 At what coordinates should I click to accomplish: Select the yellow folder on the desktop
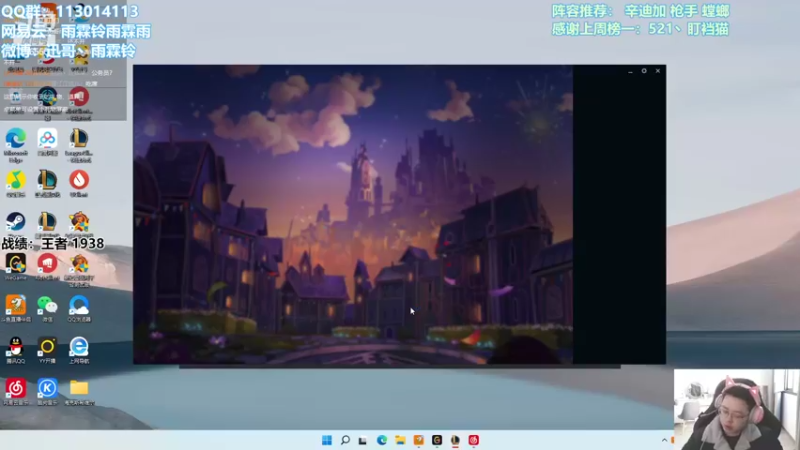pyautogui.click(x=79, y=388)
